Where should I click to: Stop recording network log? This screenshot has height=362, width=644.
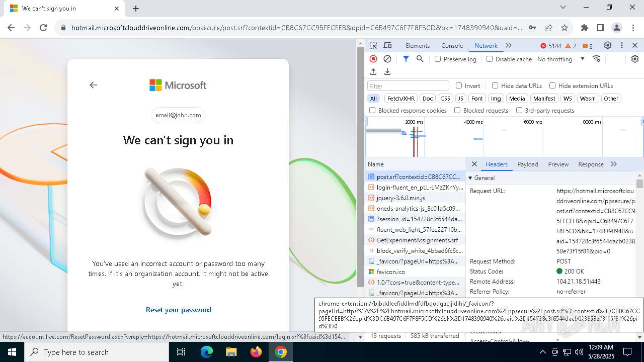(x=373, y=59)
